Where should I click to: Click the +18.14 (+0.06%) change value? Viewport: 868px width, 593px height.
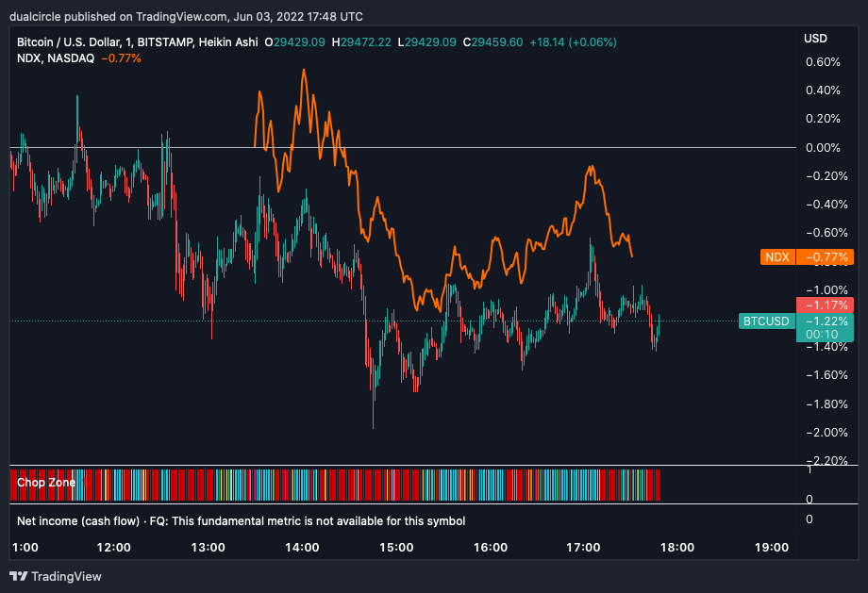click(573, 42)
